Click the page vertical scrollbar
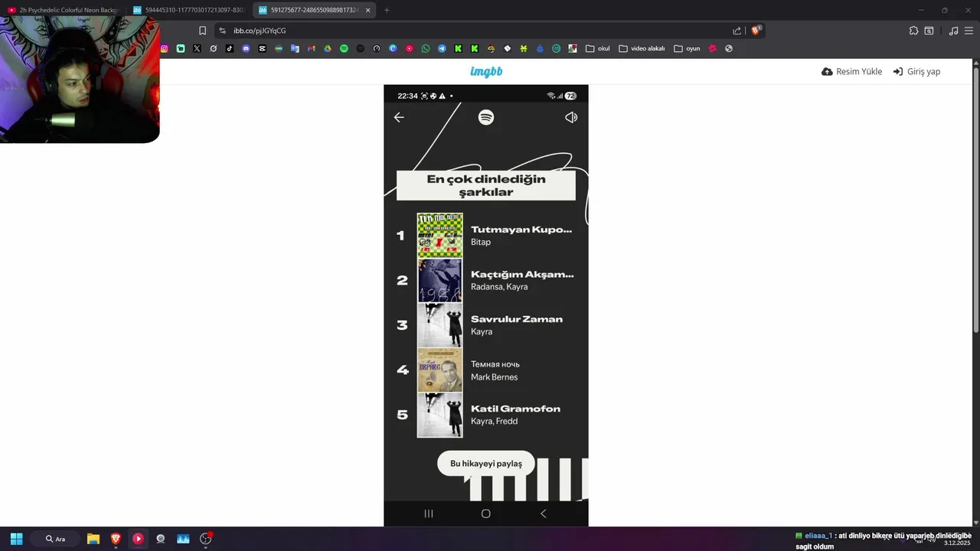The height and width of the screenshot is (551, 980). coord(976,199)
